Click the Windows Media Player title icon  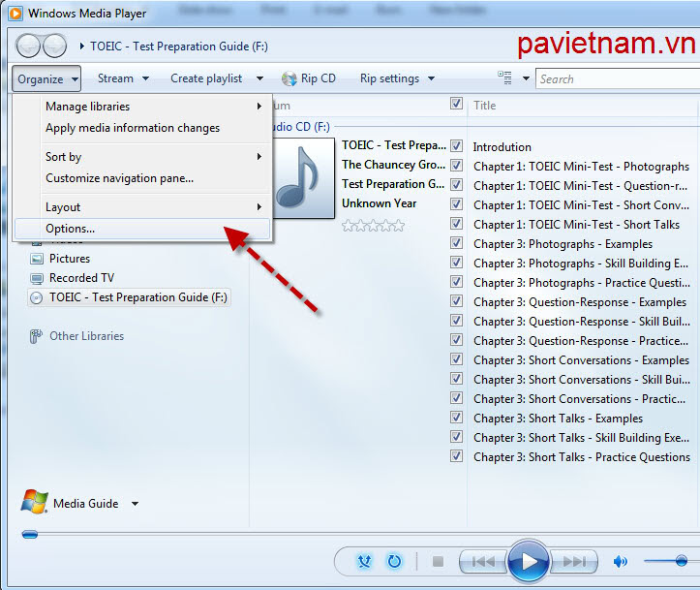click(x=15, y=13)
